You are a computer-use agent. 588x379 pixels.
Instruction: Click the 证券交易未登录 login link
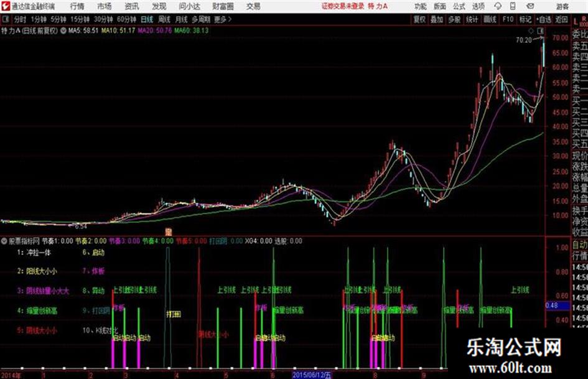[343, 6]
